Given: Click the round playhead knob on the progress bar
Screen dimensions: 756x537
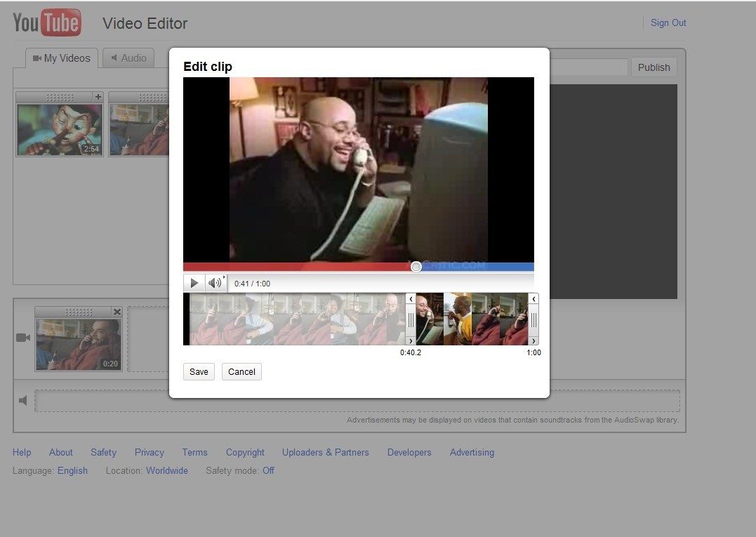Looking at the screenshot, I should pyautogui.click(x=416, y=267).
